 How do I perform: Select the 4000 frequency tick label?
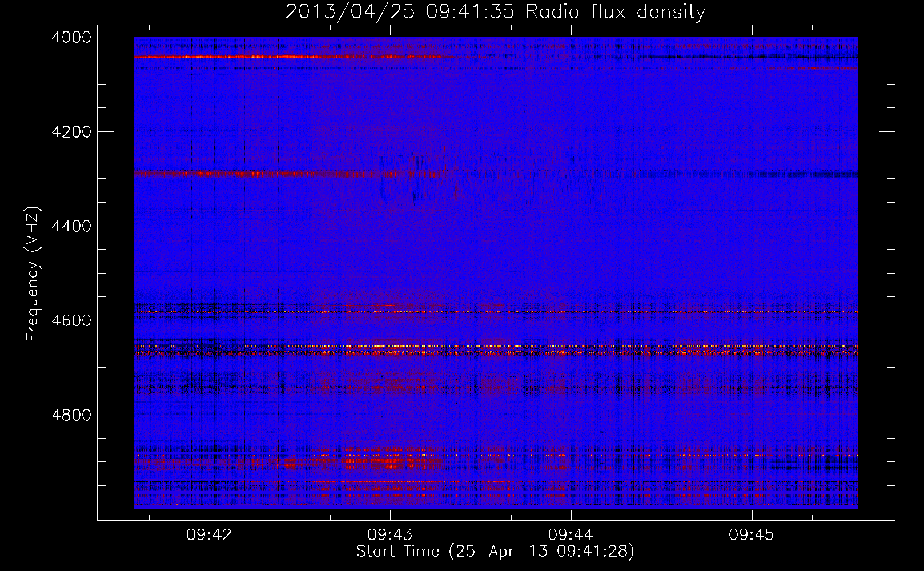[x=71, y=37]
